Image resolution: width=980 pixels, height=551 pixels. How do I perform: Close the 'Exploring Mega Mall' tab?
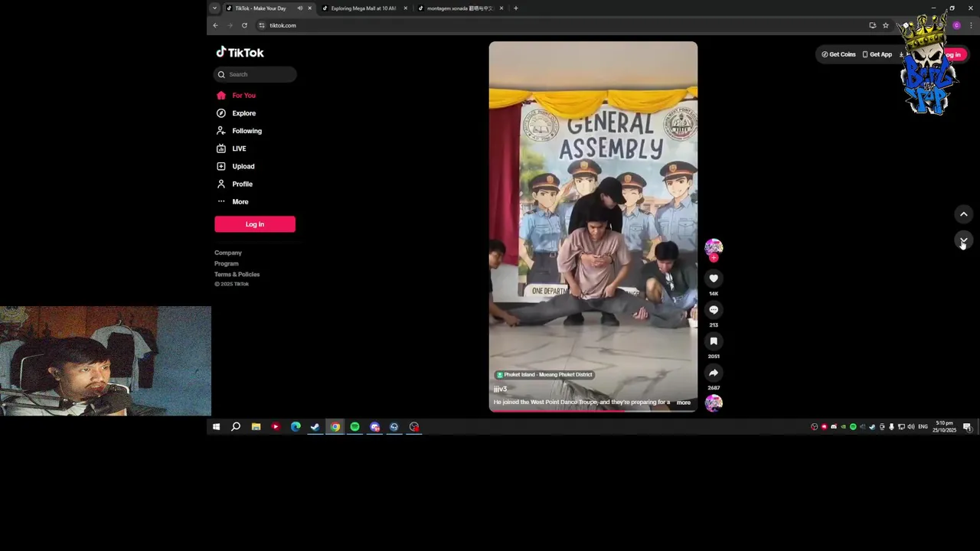tap(406, 8)
